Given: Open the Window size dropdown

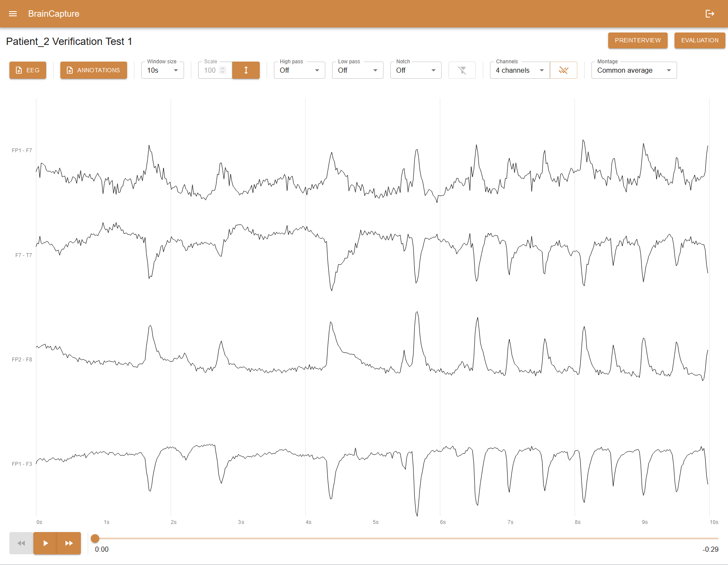Looking at the screenshot, I should [163, 70].
